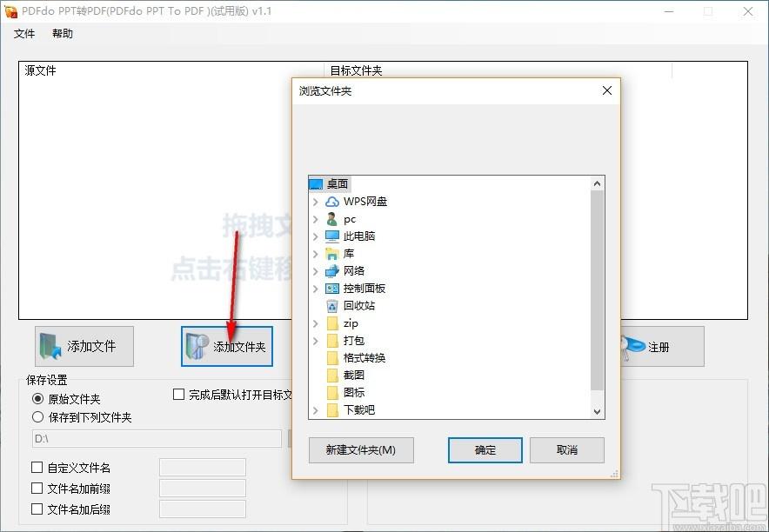
Task: Click the 注册 button
Action: (x=662, y=346)
